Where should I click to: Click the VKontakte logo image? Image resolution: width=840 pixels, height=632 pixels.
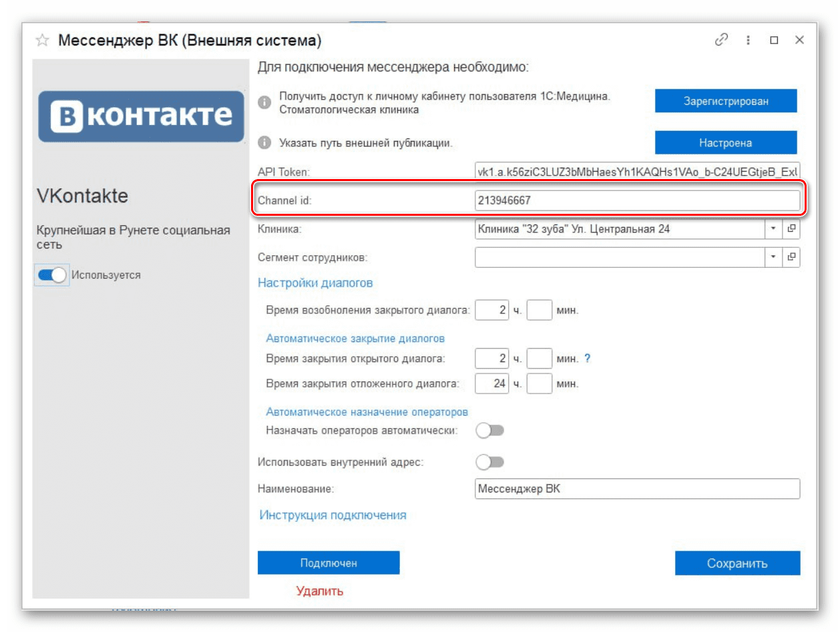[141, 117]
